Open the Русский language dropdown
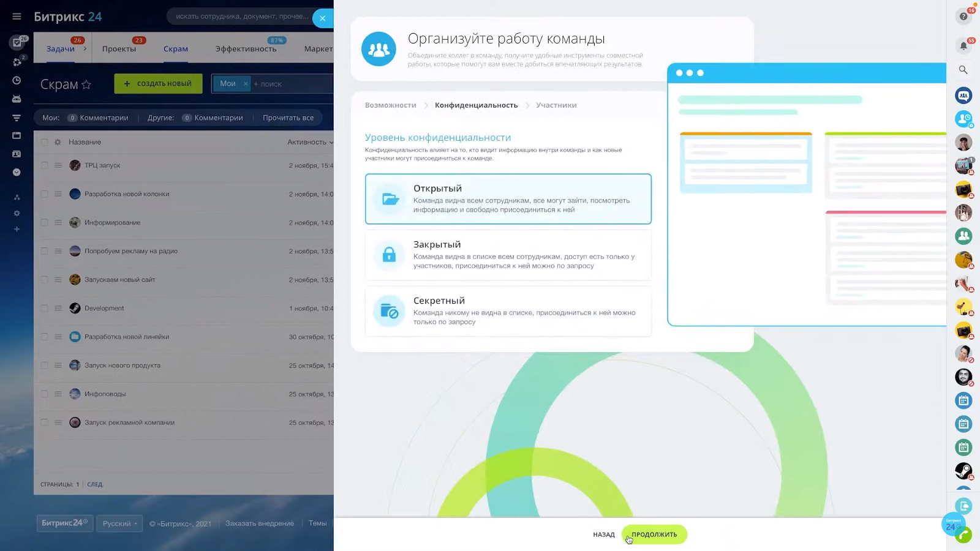 119,523
